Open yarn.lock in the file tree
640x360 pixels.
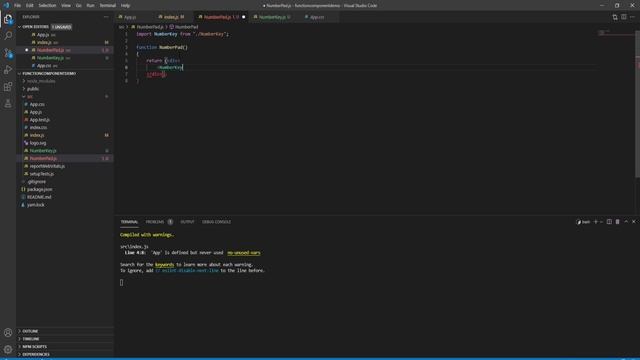click(36, 205)
